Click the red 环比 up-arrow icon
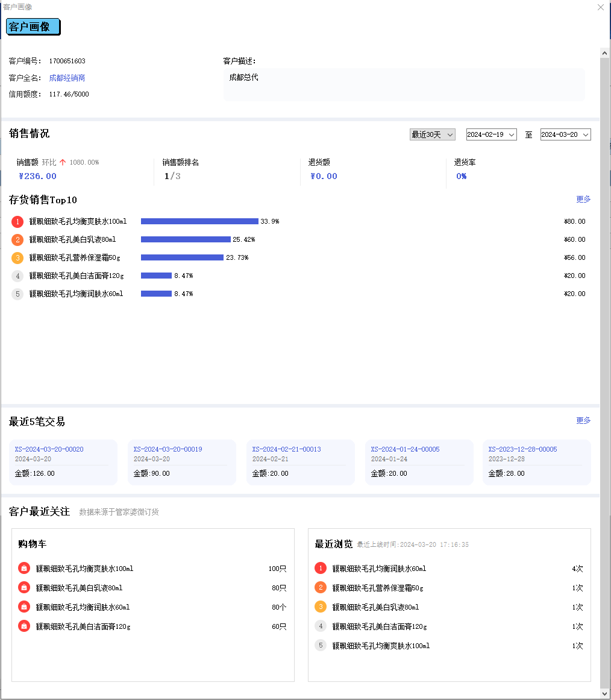Image resolution: width=611 pixels, height=700 pixels. click(63, 163)
